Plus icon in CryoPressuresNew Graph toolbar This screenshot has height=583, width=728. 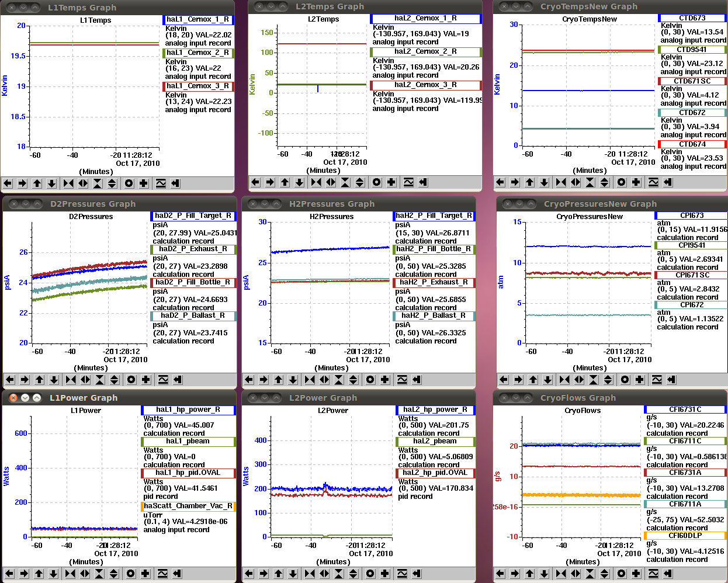tap(640, 380)
